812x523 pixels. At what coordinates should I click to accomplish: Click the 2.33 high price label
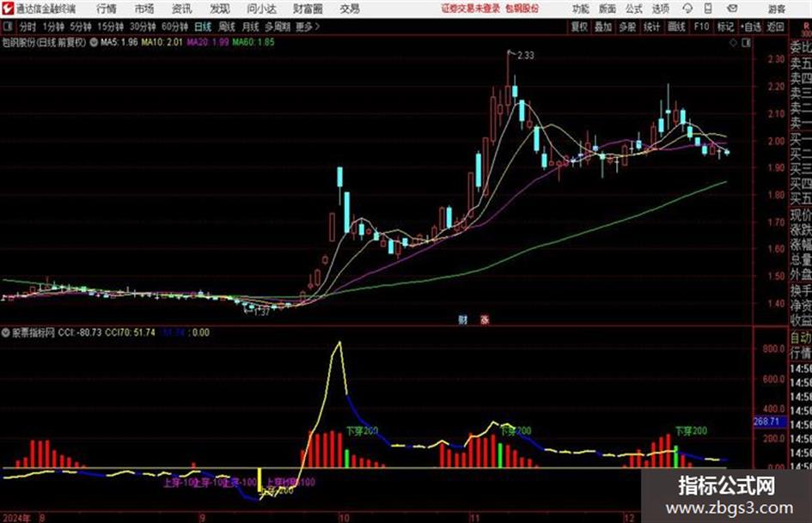point(525,56)
